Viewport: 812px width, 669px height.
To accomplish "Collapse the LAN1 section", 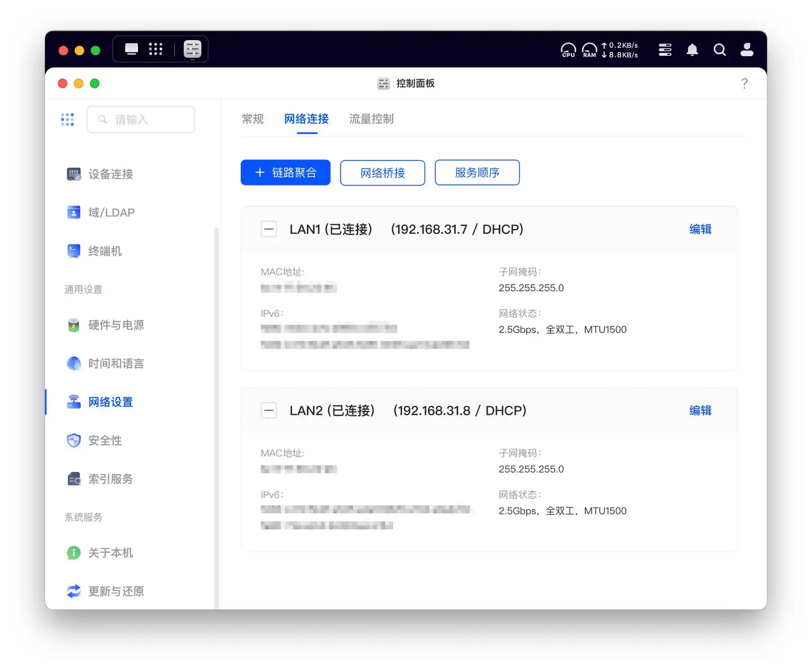I will tap(269, 229).
